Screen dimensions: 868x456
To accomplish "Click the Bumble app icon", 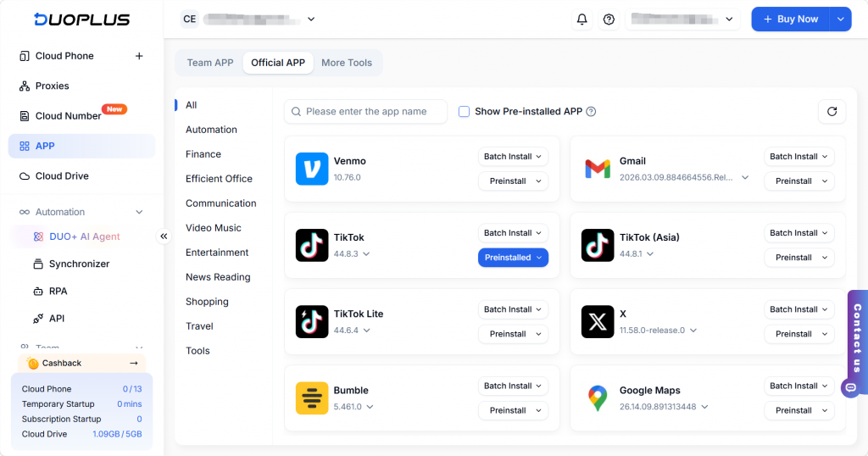I will 312,398.
